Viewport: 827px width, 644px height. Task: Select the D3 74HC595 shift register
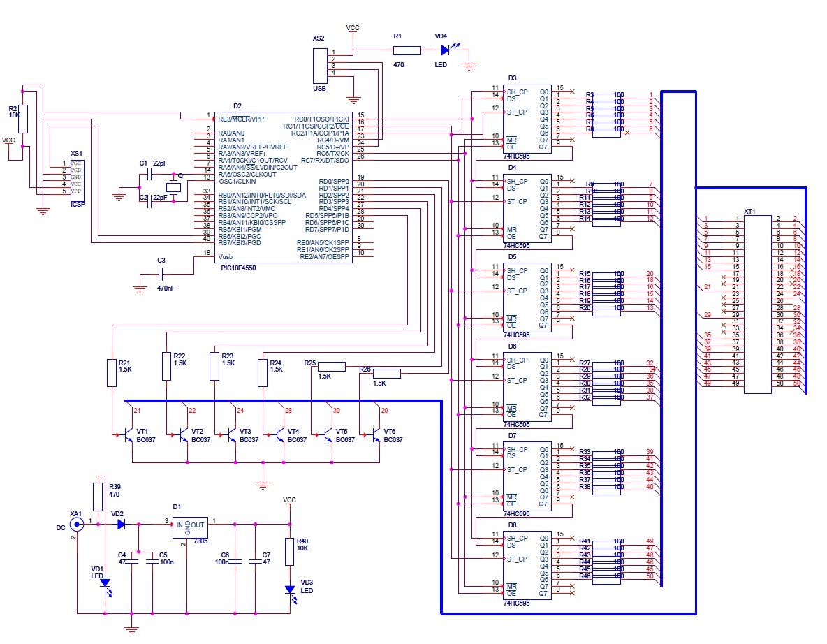point(527,119)
